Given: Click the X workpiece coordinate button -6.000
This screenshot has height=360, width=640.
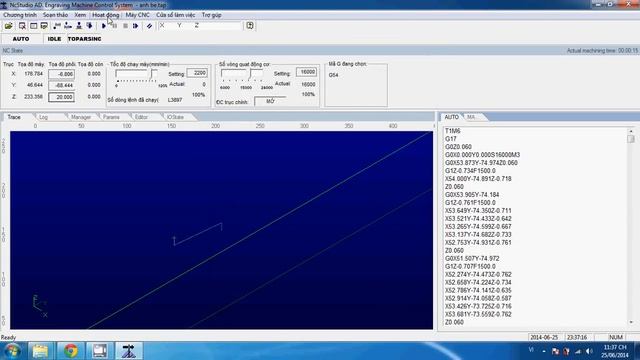Looking at the screenshot, I should [x=62, y=74].
